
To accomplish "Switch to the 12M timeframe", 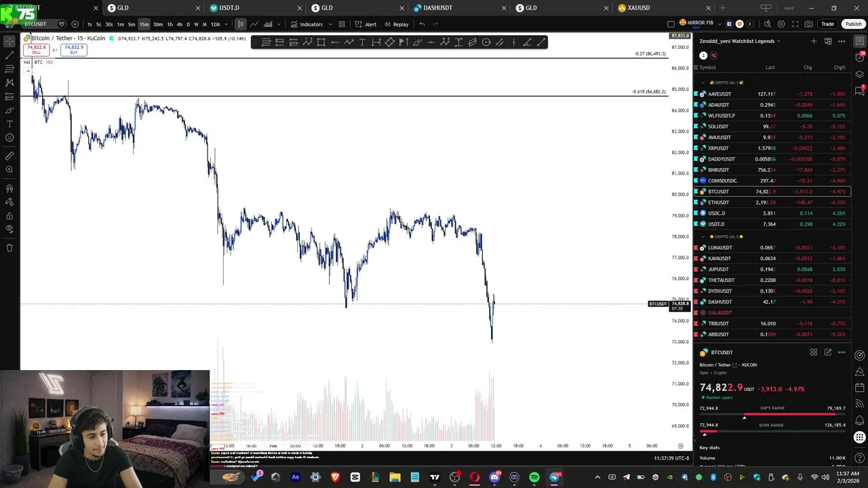I will coord(215,24).
